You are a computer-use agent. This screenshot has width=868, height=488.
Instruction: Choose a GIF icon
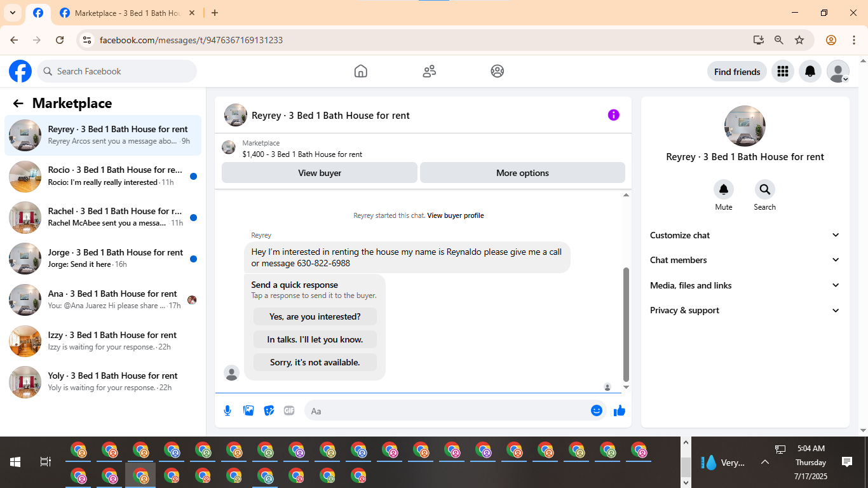[x=289, y=410]
